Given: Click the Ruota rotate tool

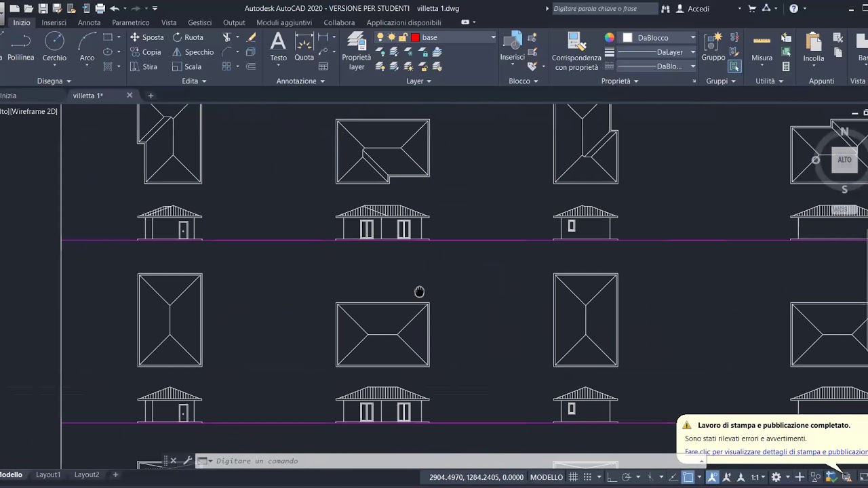Looking at the screenshot, I should (188, 37).
